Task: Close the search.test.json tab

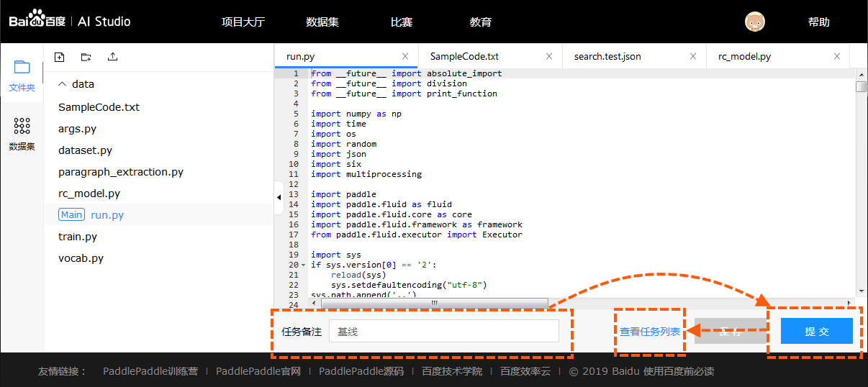Action: click(x=693, y=56)
